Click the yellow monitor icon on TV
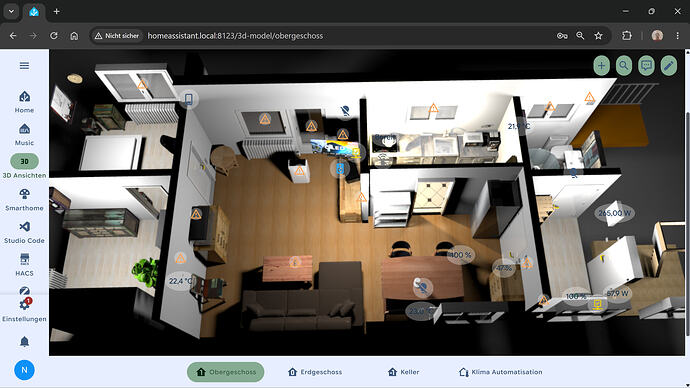 coord(356,153)
